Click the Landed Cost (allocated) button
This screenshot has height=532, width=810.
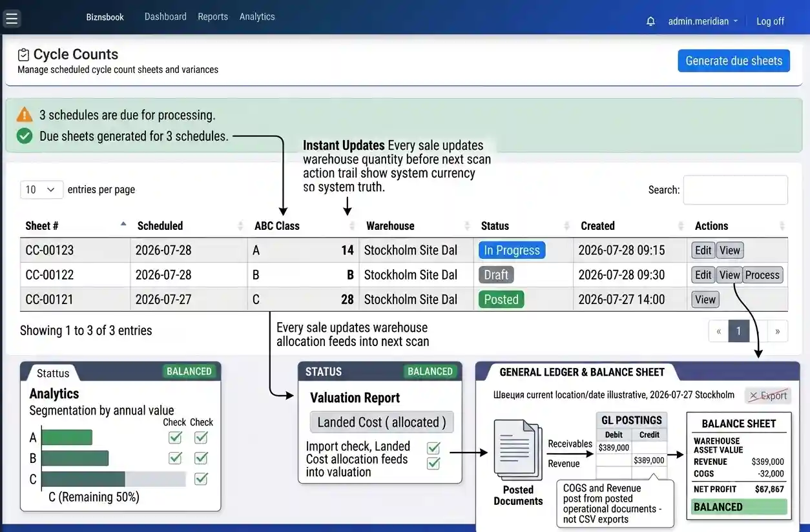click(x=382, y=422)
